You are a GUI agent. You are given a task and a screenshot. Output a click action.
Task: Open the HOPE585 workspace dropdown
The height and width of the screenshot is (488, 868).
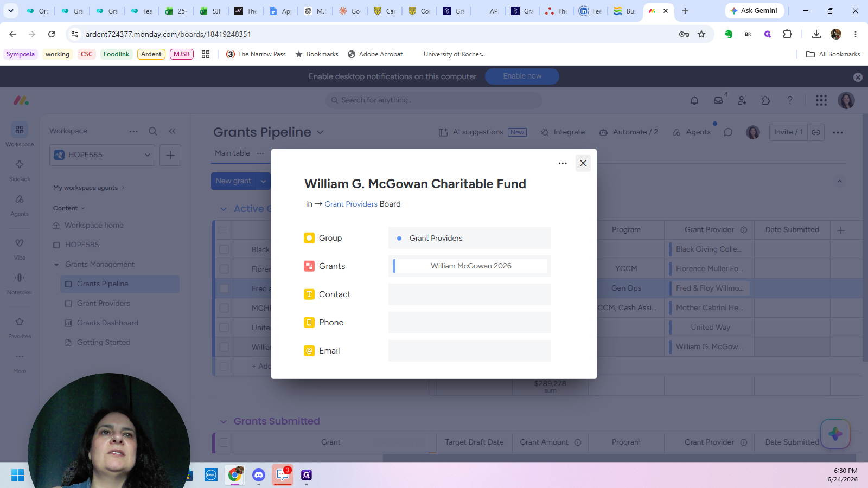[102, 155]
